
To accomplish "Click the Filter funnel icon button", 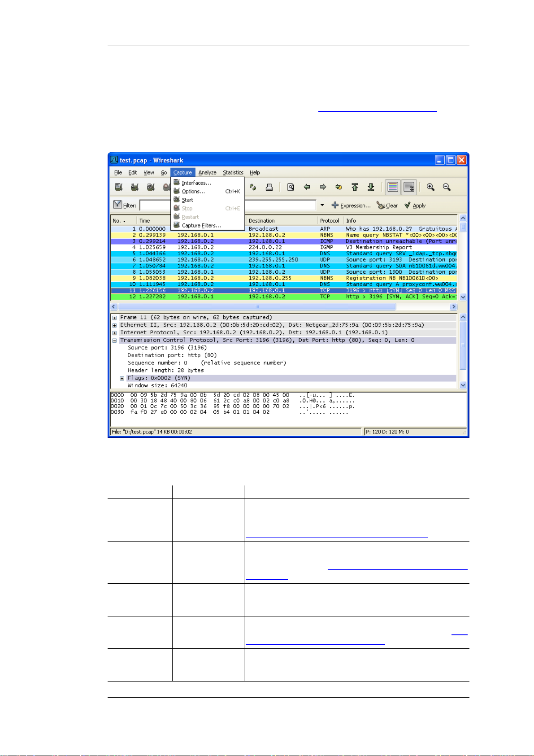I will 117,205.
